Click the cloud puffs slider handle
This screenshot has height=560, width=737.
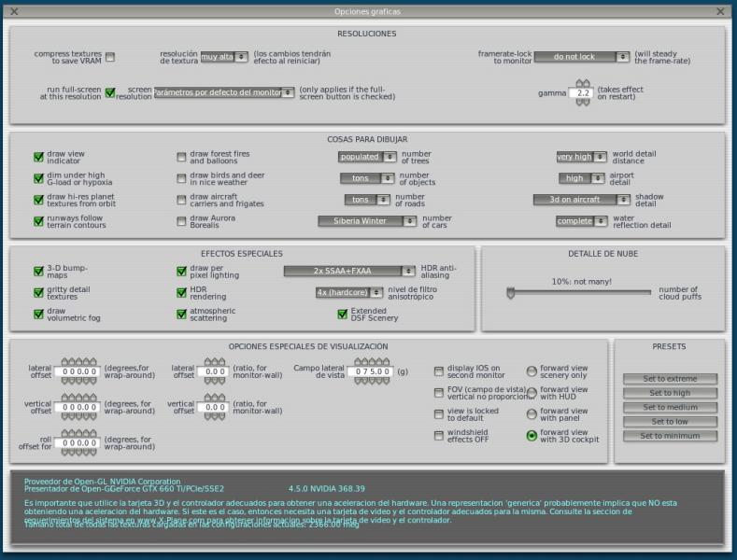511,292
